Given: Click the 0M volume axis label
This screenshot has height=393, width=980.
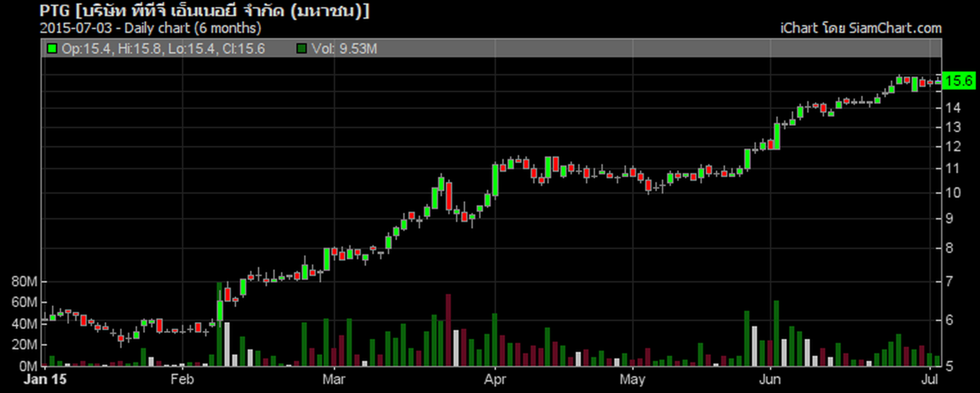Looking at the screenshot, I should 28,366.
